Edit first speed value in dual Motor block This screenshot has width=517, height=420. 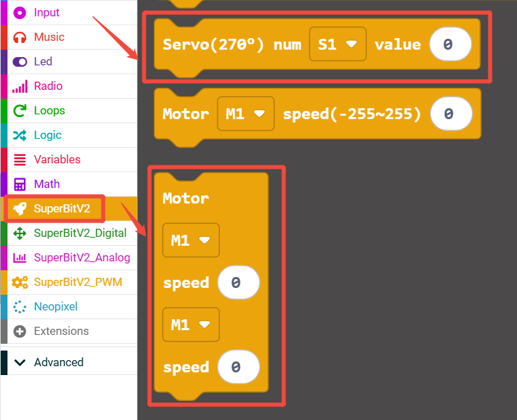point(238,282)
